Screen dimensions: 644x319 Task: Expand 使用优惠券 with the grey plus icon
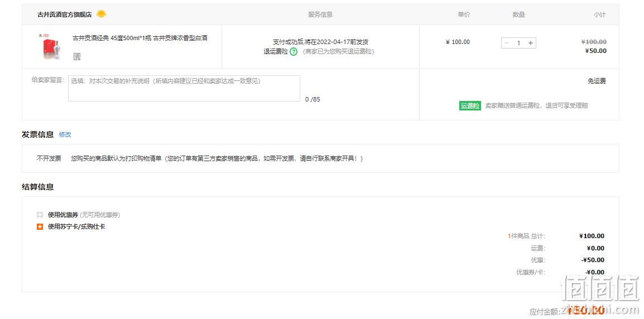click(40, 215)
